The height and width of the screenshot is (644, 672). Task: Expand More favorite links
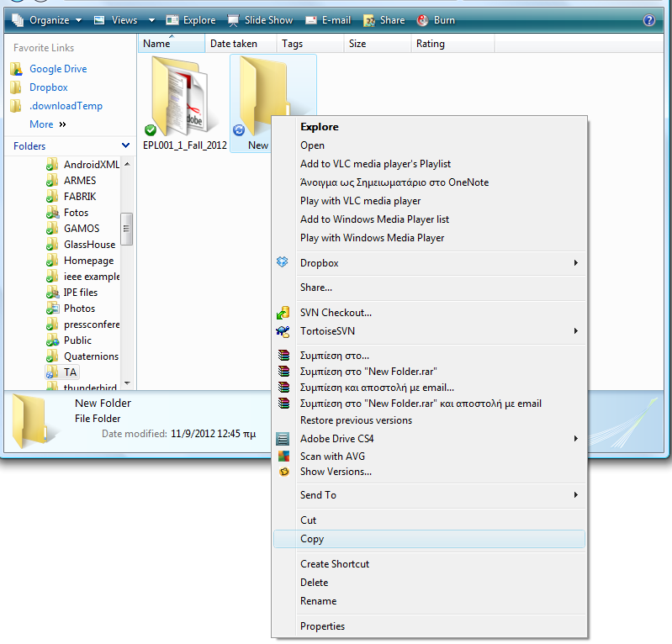click(x=48, y=124)
